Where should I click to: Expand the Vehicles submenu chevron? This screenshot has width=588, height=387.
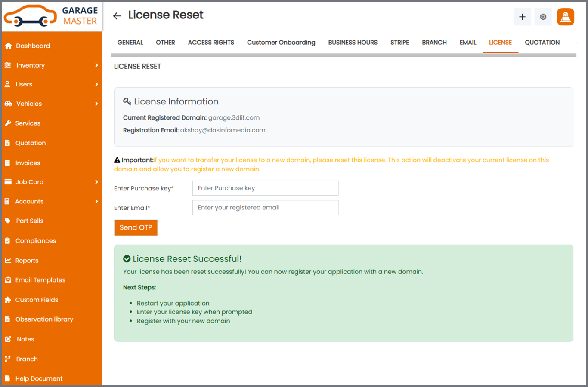[96, 104]
